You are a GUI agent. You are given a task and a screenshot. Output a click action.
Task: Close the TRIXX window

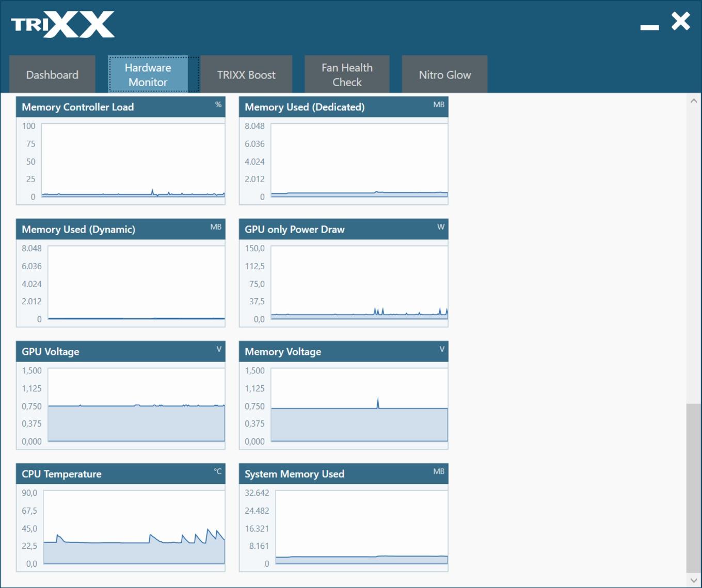(681, 21)
